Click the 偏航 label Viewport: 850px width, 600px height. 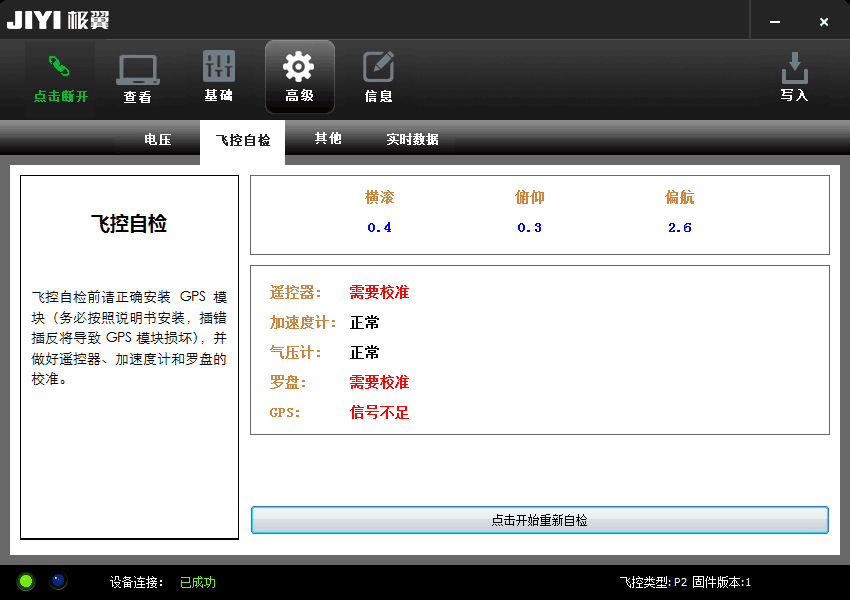(680, 197)
